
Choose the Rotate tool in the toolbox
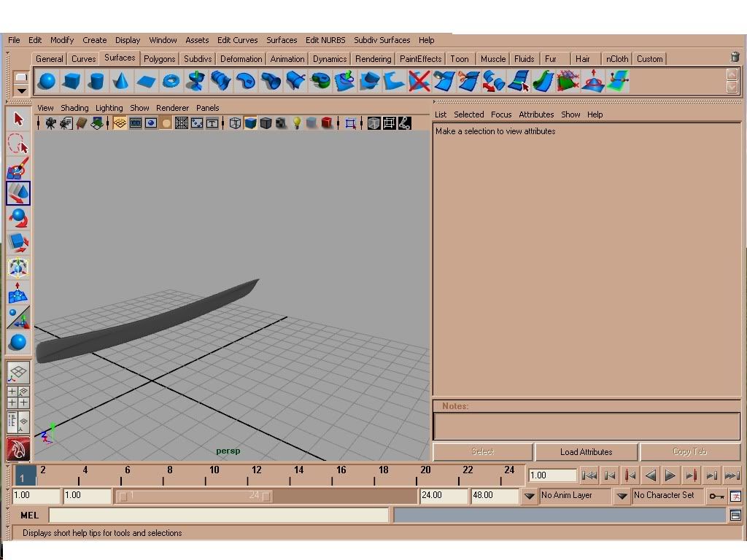coord(18,218)
